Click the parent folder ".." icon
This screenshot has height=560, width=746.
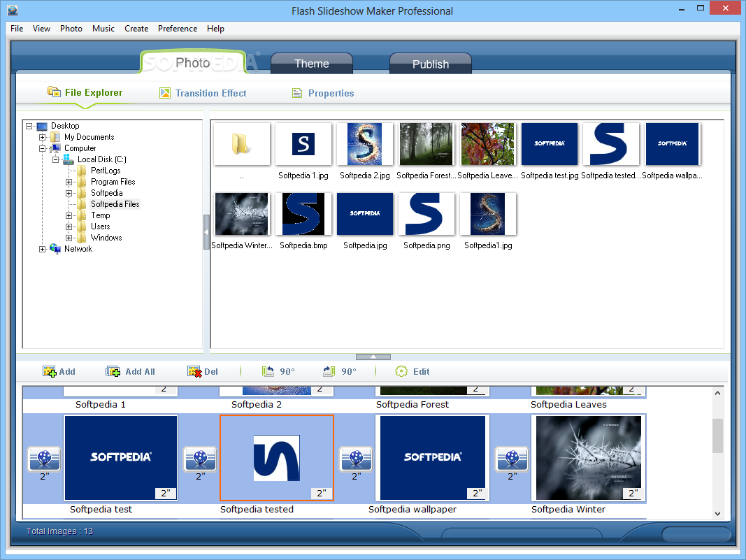(242, 144)
